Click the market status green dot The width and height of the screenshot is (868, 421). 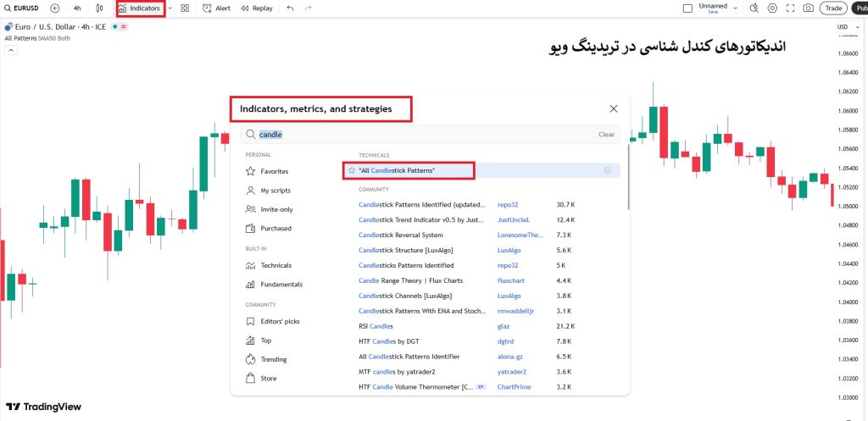[x=114, y=26]
